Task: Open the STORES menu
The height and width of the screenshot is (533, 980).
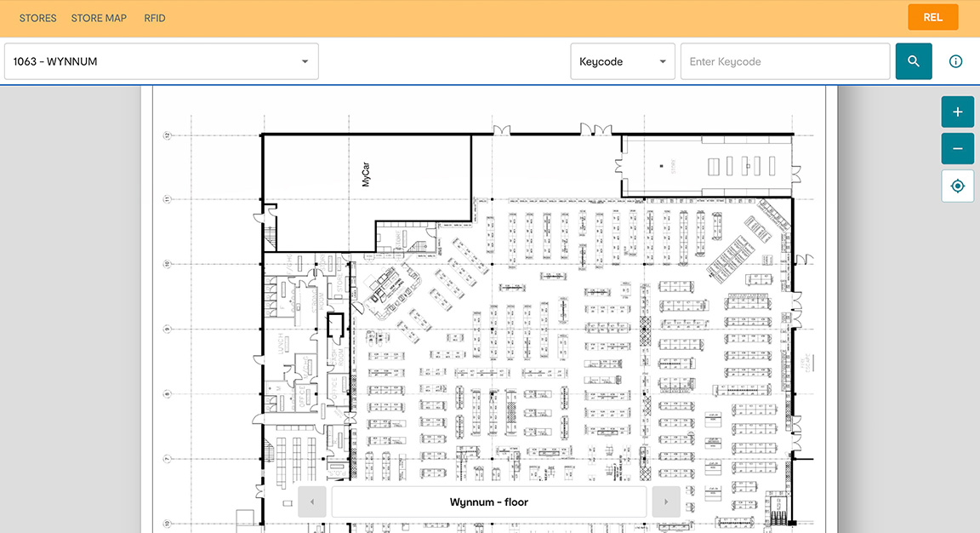Action: (38, 18)
